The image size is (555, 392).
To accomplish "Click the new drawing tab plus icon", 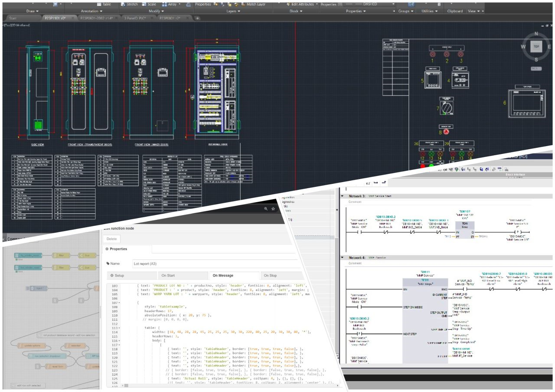I will 198,18.
